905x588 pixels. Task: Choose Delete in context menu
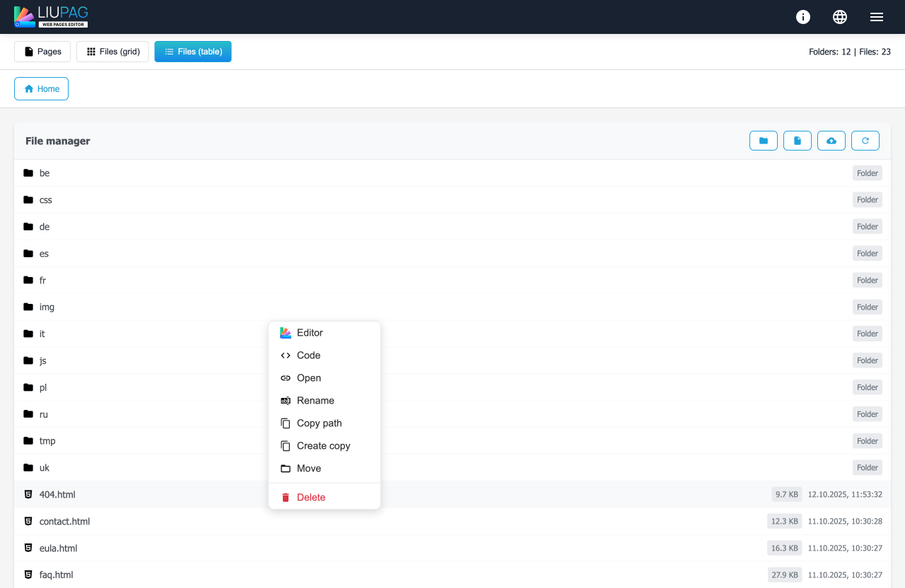[x=325, y=498]
